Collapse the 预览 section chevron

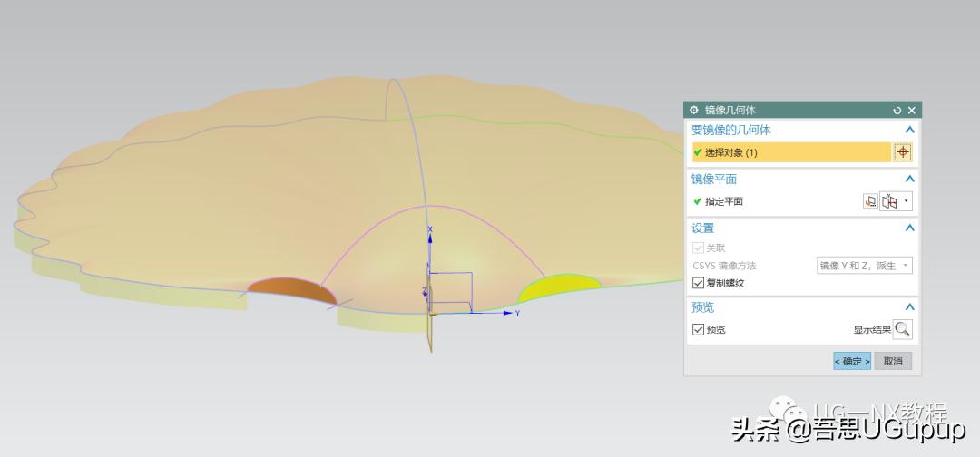(x=909, y=307)
